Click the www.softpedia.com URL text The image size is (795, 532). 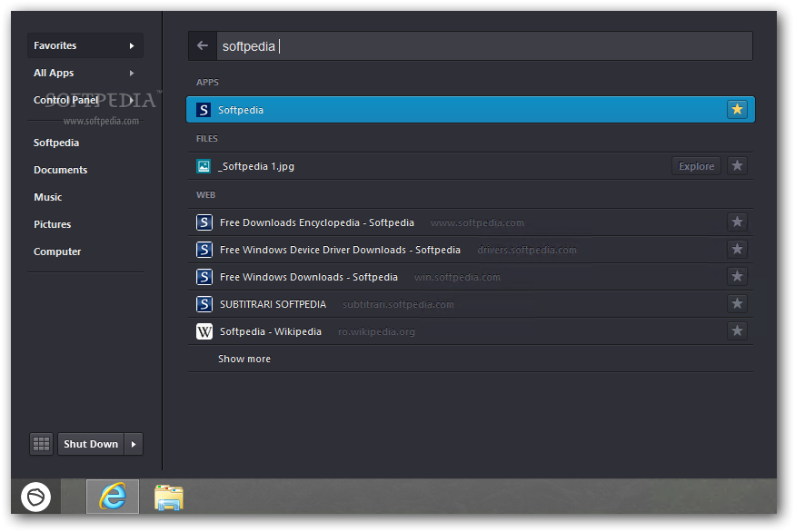coord(477,222)
